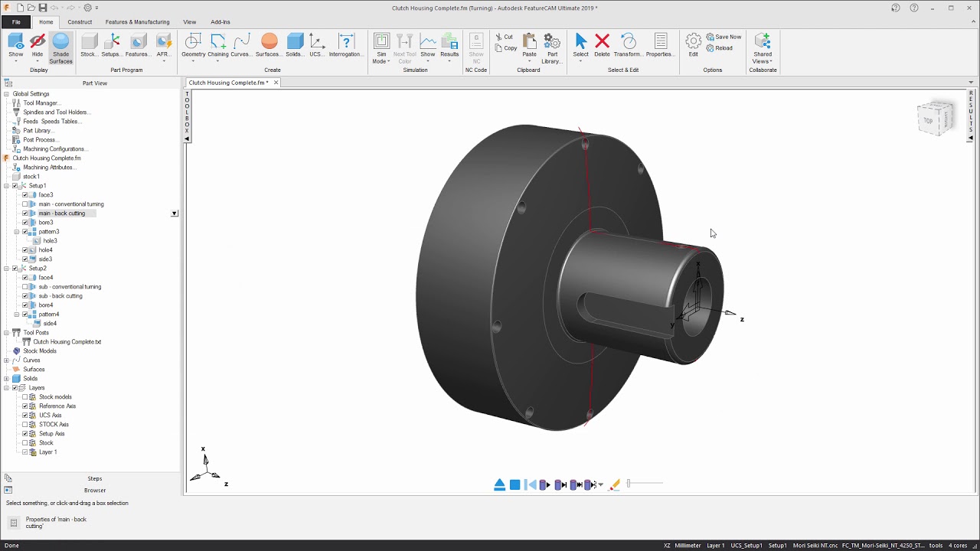The height and width of the screenshot is (551, 980).
Task: Open the Part Library from the ribbon
Action: (552, 47)
